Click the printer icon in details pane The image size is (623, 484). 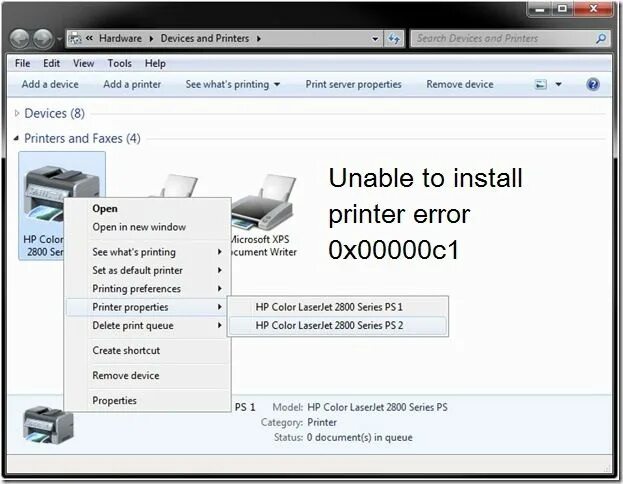(x=47, y=426)
